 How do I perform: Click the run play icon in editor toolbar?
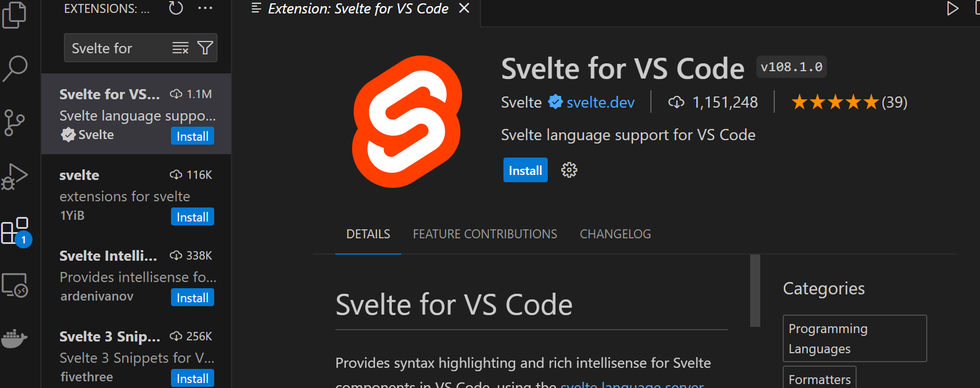tap(952, 8)
